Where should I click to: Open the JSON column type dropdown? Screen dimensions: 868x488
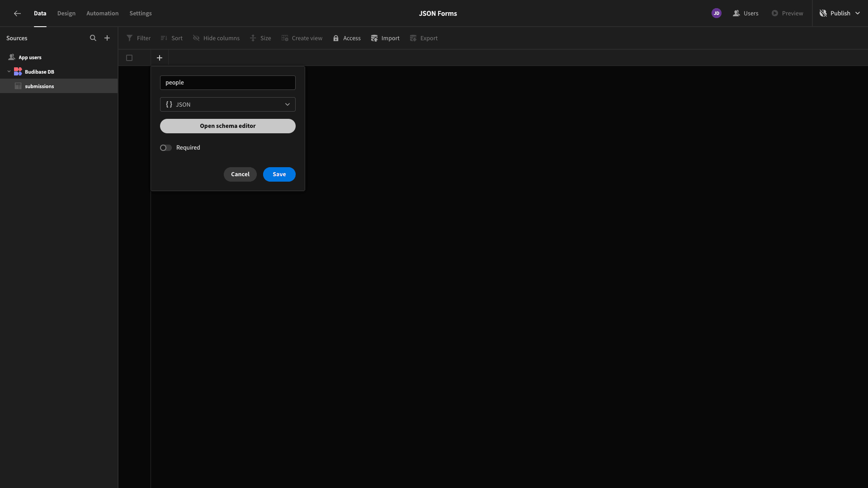click(228, 104)
